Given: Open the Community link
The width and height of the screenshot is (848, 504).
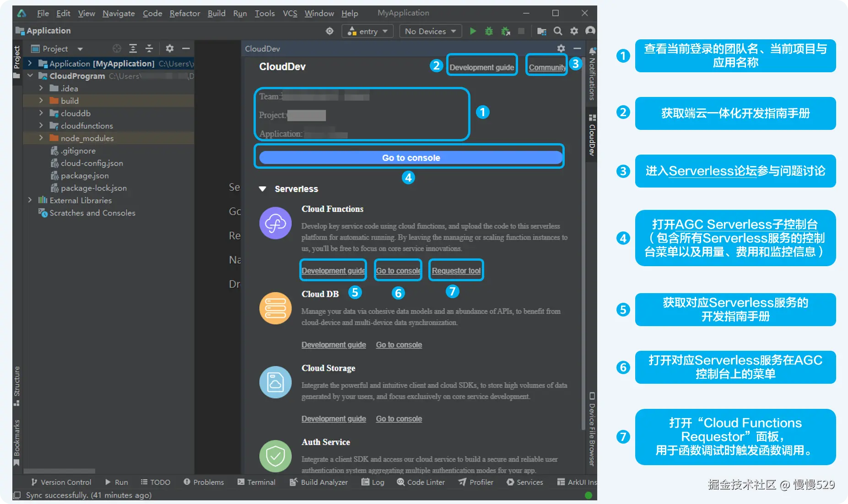Looking at the screenshot, I should [x=547, y=67].
